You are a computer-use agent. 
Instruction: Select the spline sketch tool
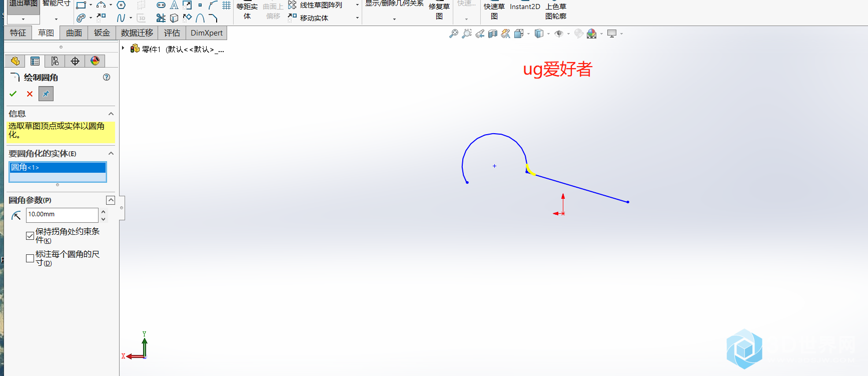click(x=121, y=18)
